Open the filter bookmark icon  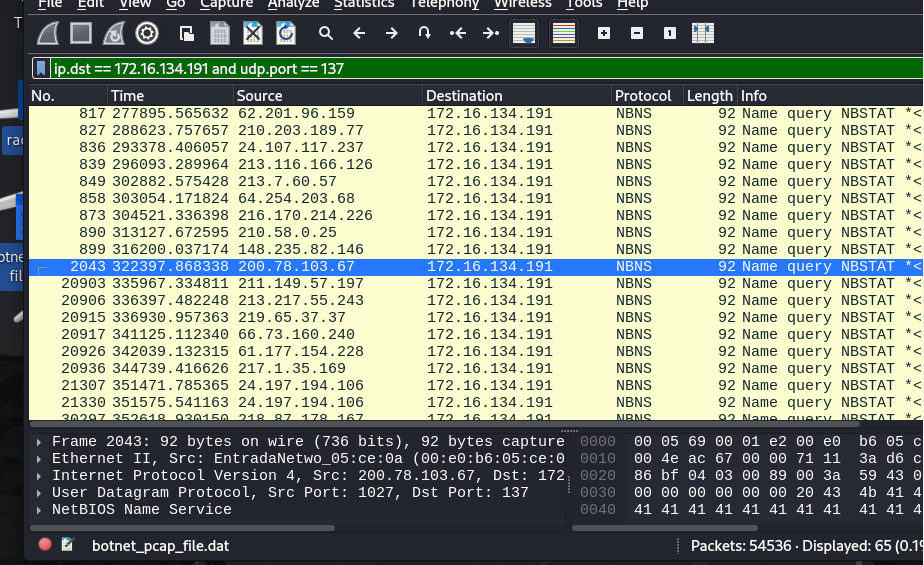pos(41,68)
